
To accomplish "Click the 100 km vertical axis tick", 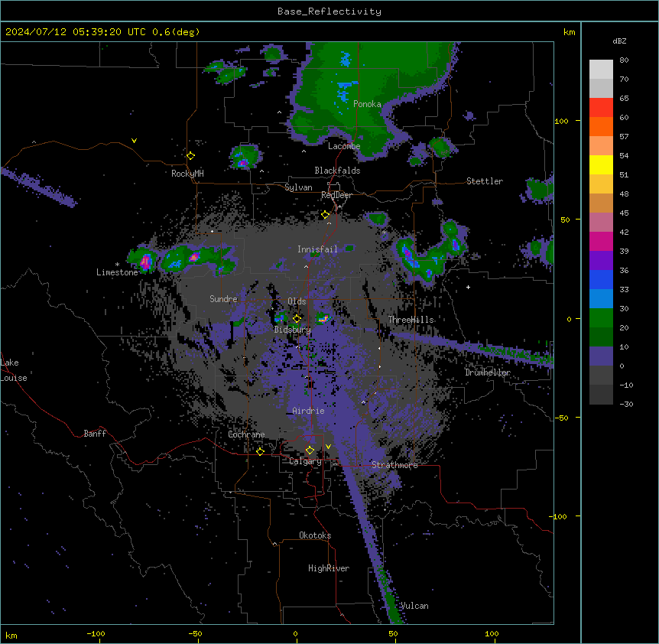I will click(561, 121).
